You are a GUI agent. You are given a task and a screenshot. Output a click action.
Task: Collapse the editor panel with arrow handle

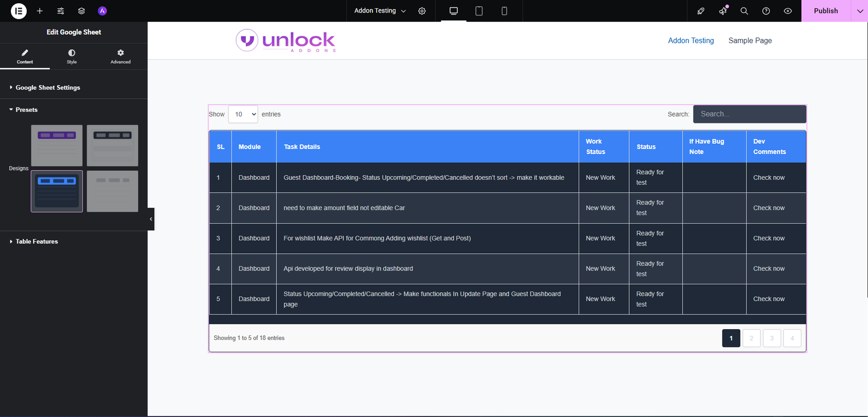tap(151, 219)
